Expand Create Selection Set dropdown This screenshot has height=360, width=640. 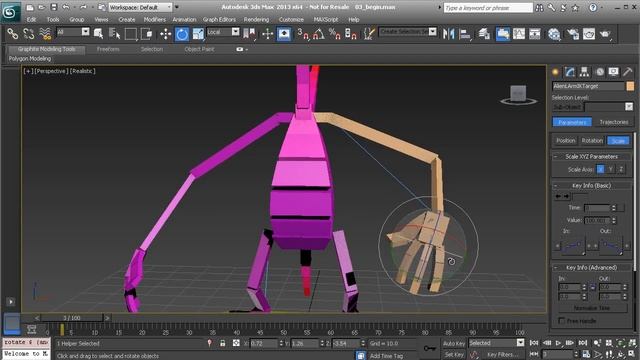click(432, 31)
